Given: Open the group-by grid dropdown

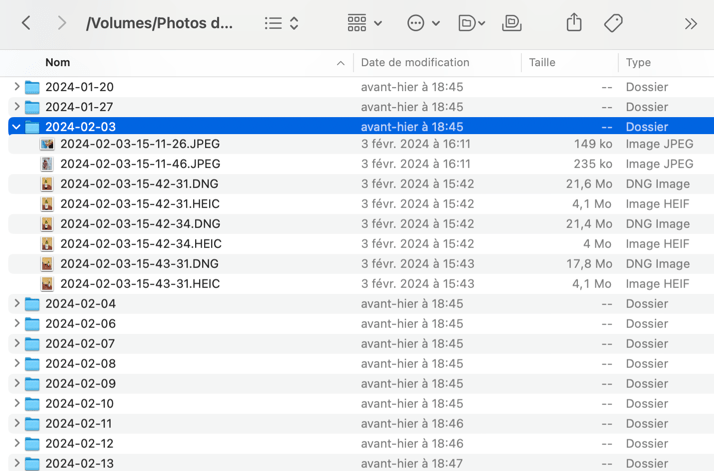Looking at the screenshot, I should pos(364,23).
